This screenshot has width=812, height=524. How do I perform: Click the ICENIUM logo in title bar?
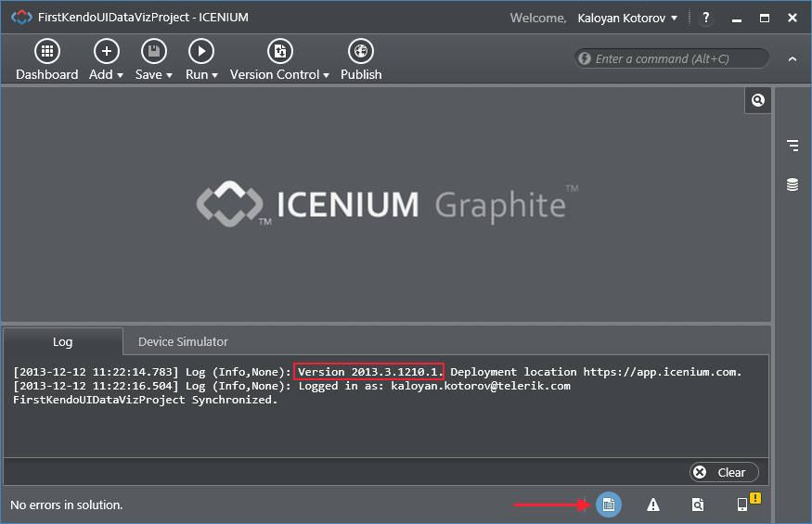[21, 17]
